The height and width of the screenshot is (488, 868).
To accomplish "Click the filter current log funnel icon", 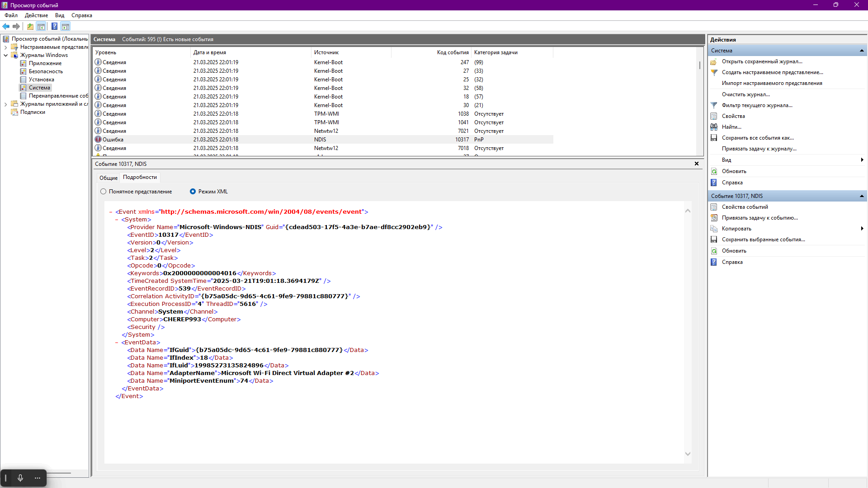I will [x=714, y=105].
